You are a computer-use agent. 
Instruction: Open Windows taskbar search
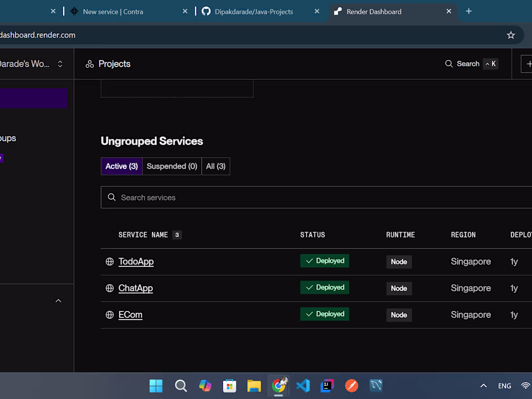pyautogui.click(x=181, y=386)
